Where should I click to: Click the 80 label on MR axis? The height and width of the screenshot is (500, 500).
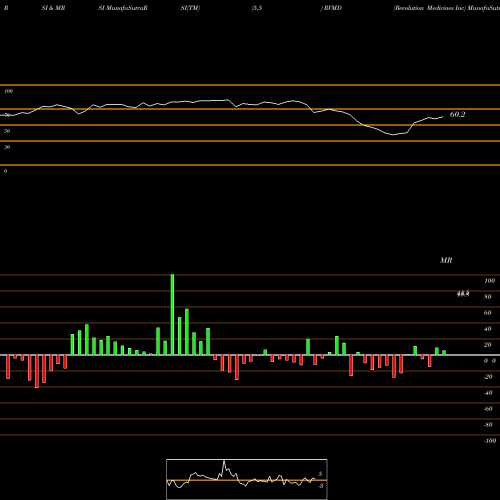pyautogui.click(x=488, y=297)
